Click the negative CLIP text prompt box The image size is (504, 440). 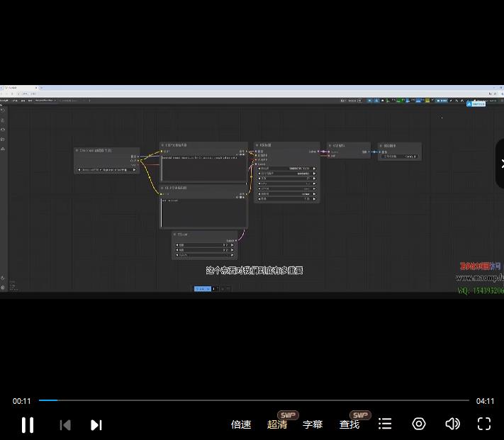click(204, 211)
